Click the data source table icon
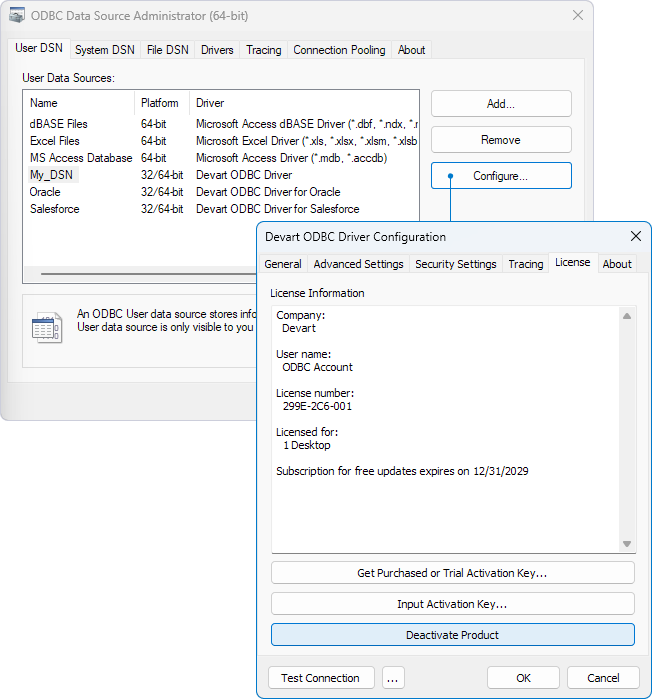 (47, 328)
